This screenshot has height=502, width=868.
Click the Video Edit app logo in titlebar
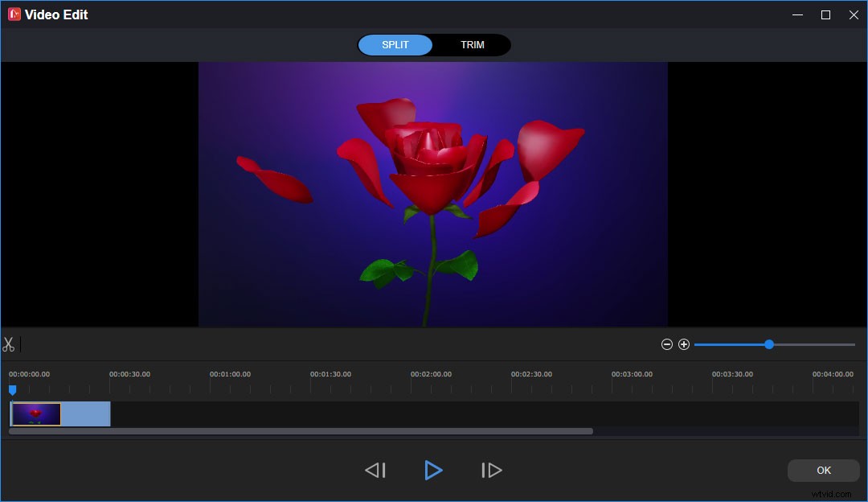13,14
